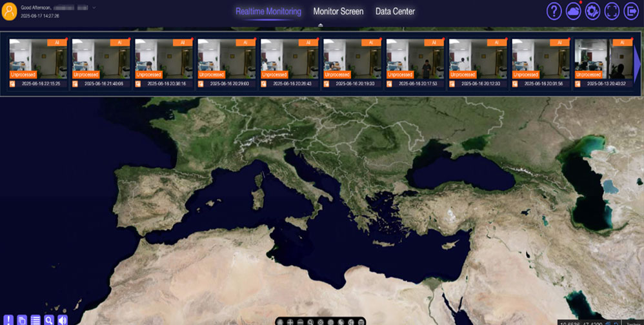Click the cloud notification icon
This screenshot has height=325, width=644.
pyautogui.click(x=573, y=11)
